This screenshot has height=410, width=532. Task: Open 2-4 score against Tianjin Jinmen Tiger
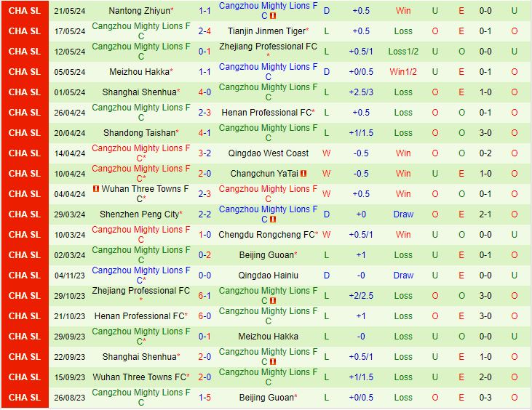(205, 31)
